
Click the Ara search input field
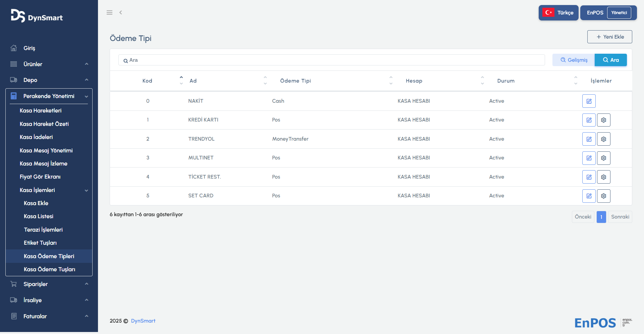click(331, 60)
